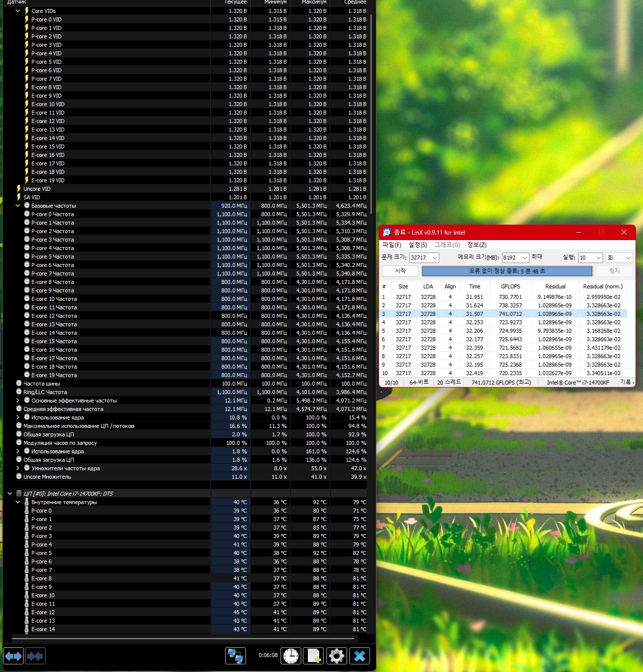
Task: Click the clock icon beside Базовые частоты
Action: (27, 205)
